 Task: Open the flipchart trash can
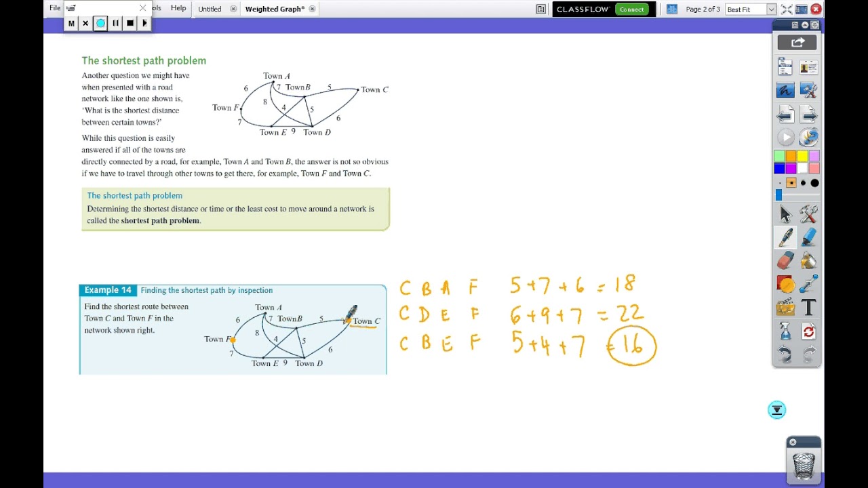point(804,464)
